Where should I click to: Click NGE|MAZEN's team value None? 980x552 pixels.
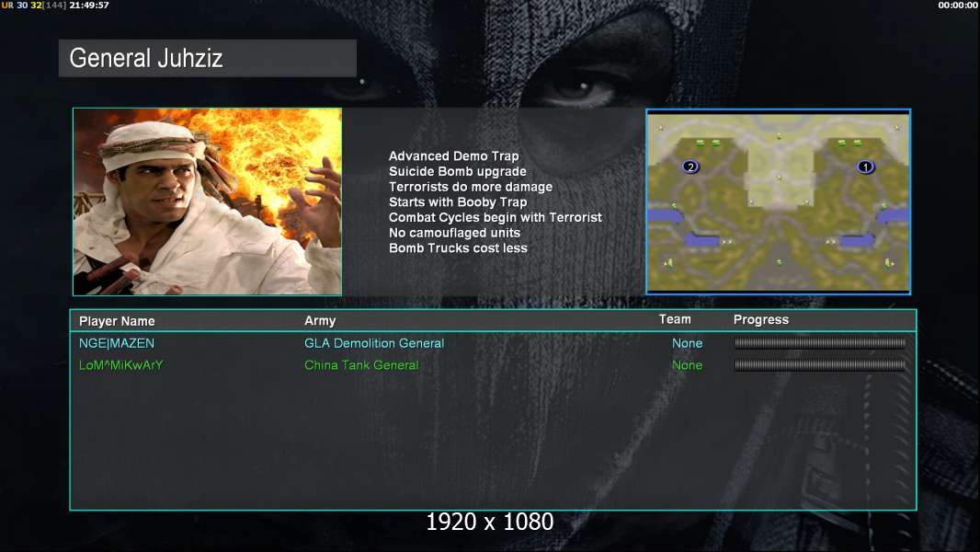[x=687, y=343]
